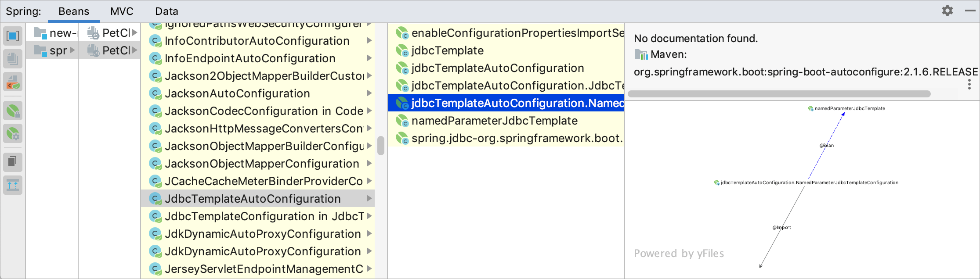Viewport: 980px width, 279px height.
Task: Select highlighted jdbcTemplateAutoConfiguration.Named bean
Action: click(x=506, y=103)
